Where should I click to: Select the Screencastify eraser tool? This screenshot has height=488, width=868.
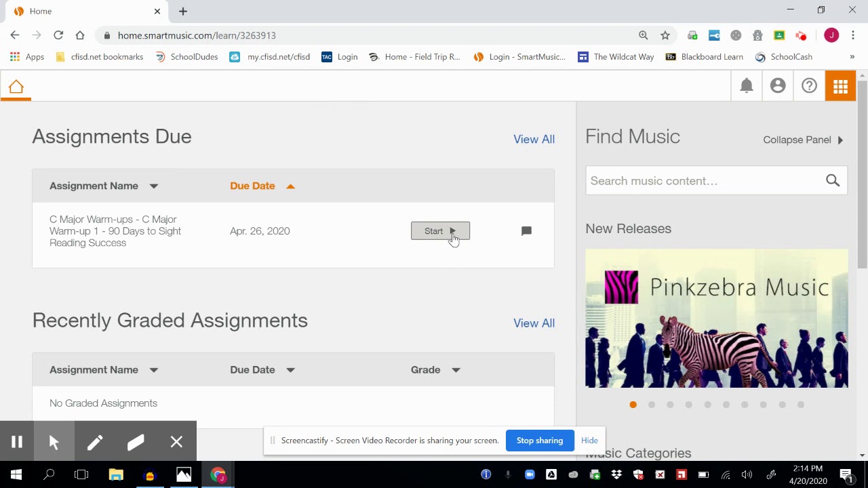136,442
